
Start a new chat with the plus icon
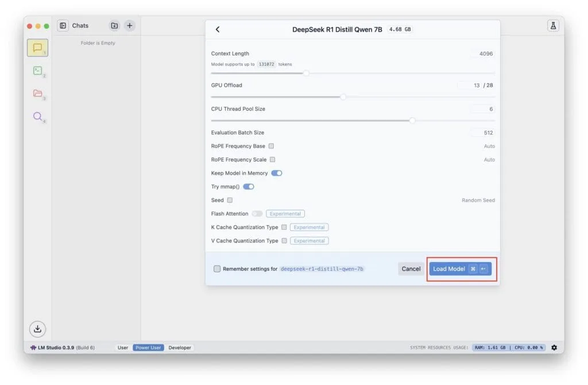[129, 25]
